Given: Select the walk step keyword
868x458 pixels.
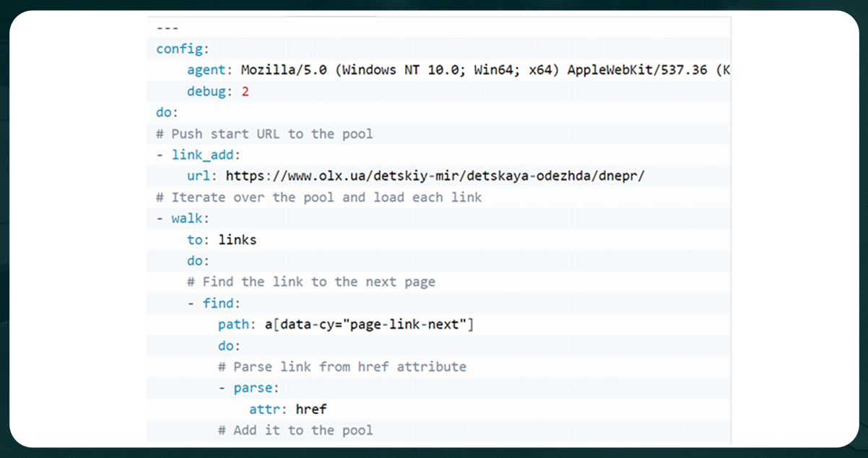Looking at the screenshot, I should tap(188, 217).
